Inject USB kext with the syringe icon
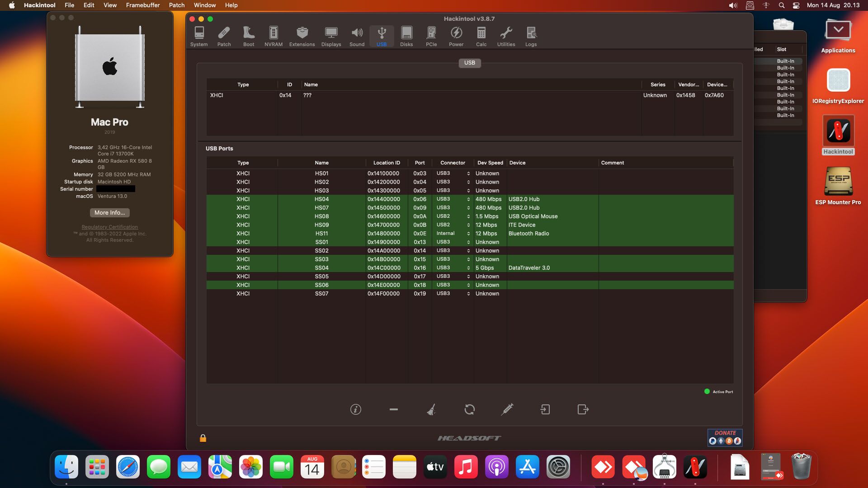Image resolution: width=868 pixels, height=488 pixels. pyautogui.click(x=507, y=409)
